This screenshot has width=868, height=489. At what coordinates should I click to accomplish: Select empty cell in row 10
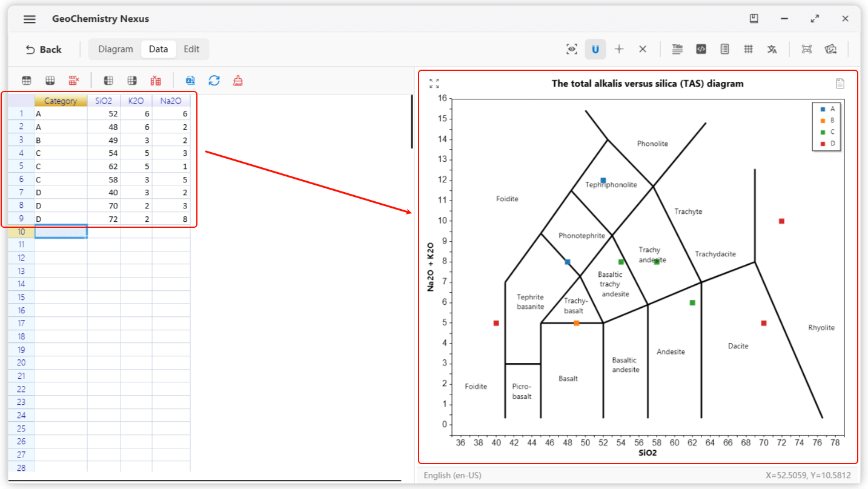click(61, 231)
